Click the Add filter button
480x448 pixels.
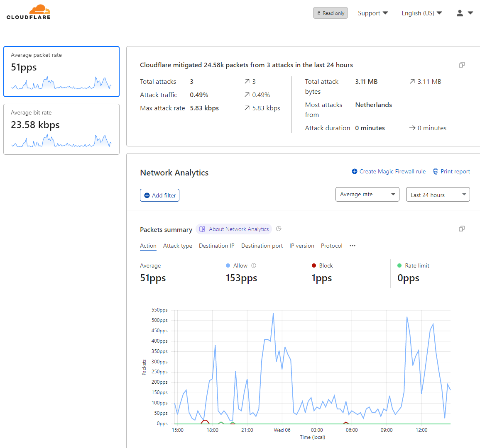(x=159, y=195)
